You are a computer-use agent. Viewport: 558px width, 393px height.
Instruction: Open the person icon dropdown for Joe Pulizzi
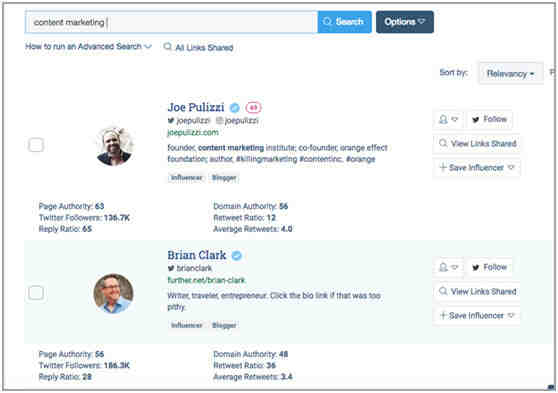tap(448, 119)
